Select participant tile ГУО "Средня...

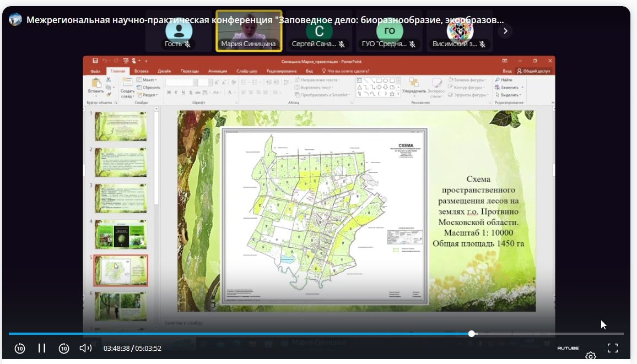pos(389,31)
